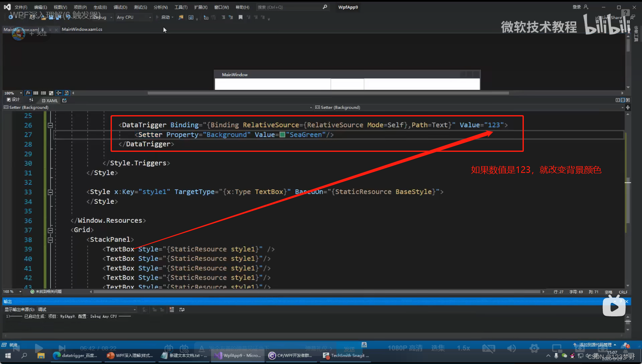Viewport: 642px width, 364px height.
Task: Click Windows Start button
Action: 8,356
